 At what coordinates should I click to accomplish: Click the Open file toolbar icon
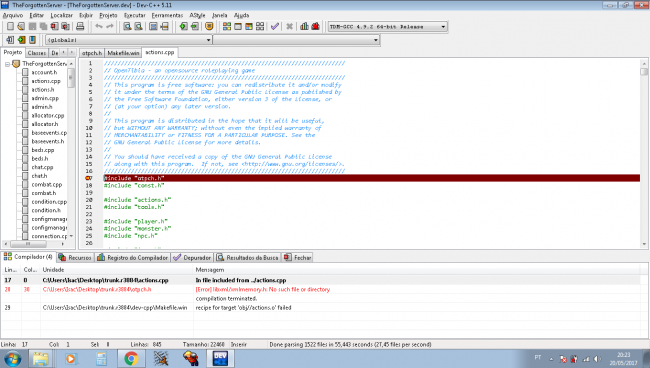point(21,26)
